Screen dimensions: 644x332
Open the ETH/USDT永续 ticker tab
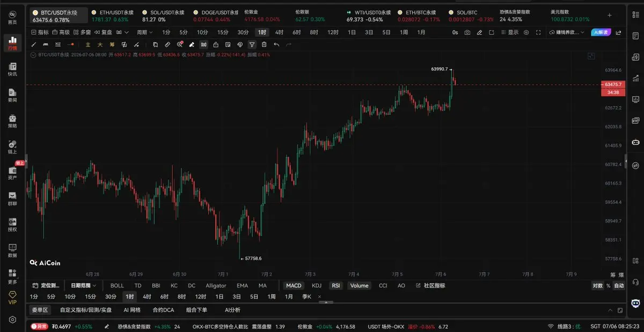coord(113,16)
